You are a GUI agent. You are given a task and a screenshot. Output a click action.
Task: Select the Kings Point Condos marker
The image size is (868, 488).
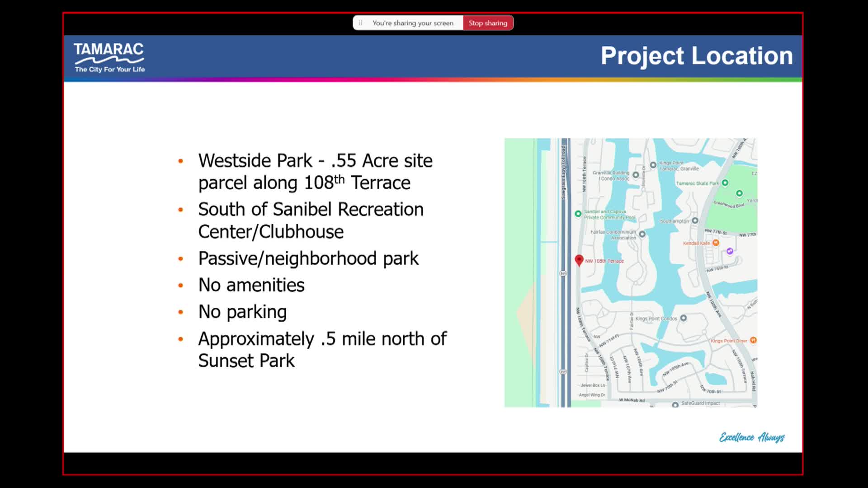point(684,318)
